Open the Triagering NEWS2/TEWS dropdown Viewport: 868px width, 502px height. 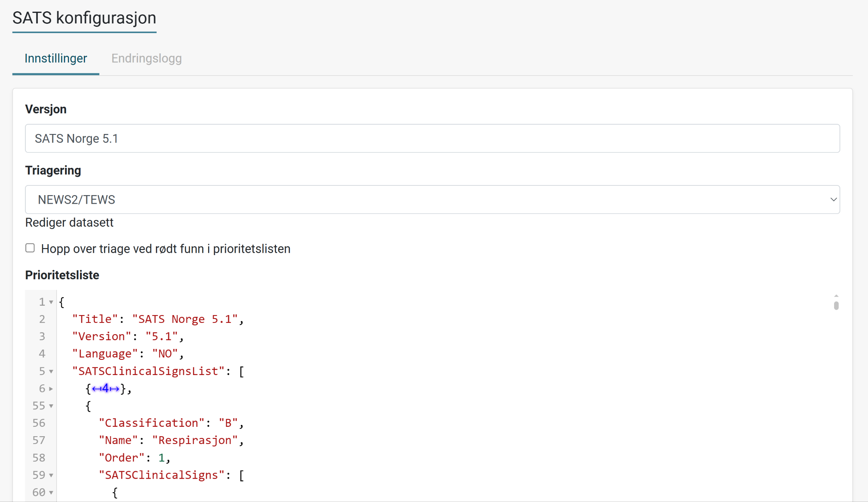click(432, 200)
